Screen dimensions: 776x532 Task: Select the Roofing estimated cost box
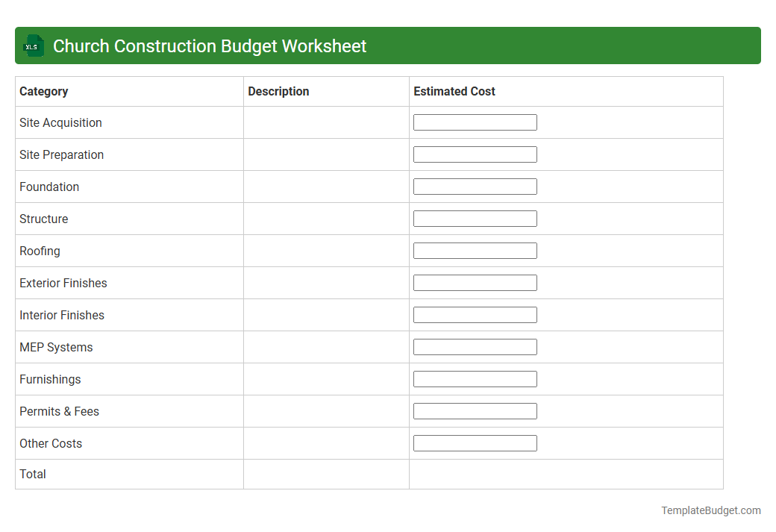pyautogui.click(x=475, y=250)
